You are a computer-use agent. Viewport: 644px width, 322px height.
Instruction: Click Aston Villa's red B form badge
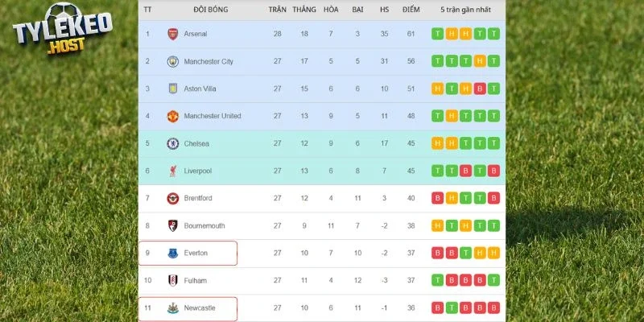[479, 89]
